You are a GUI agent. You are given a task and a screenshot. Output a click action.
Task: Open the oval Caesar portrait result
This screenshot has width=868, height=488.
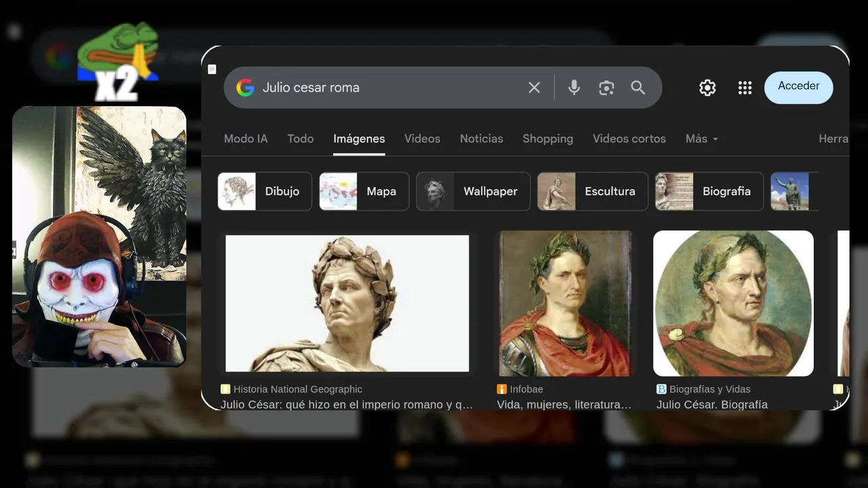click(733, 303)
